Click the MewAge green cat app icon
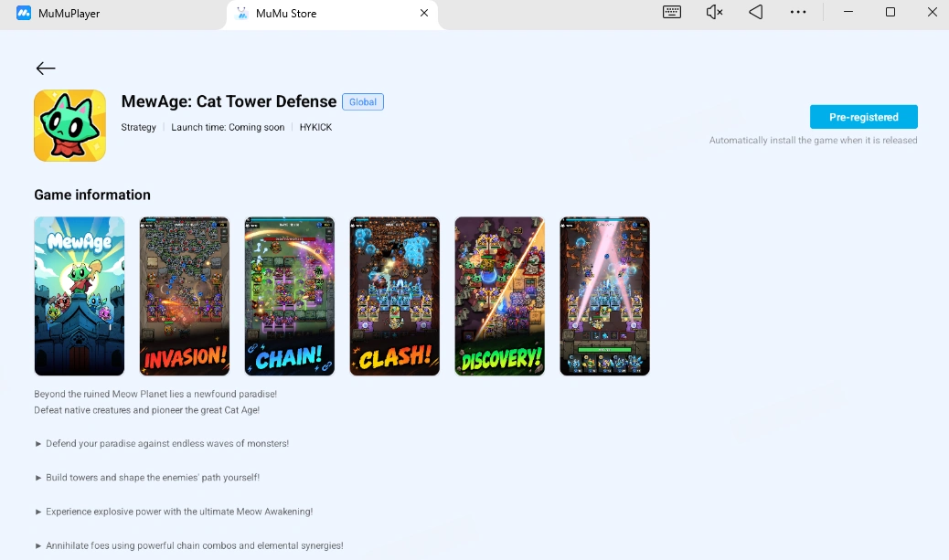Viewport: 949px width, 560px height. (x=70, y=126)
